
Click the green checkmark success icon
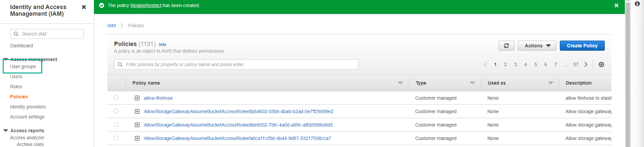(102, 5)
